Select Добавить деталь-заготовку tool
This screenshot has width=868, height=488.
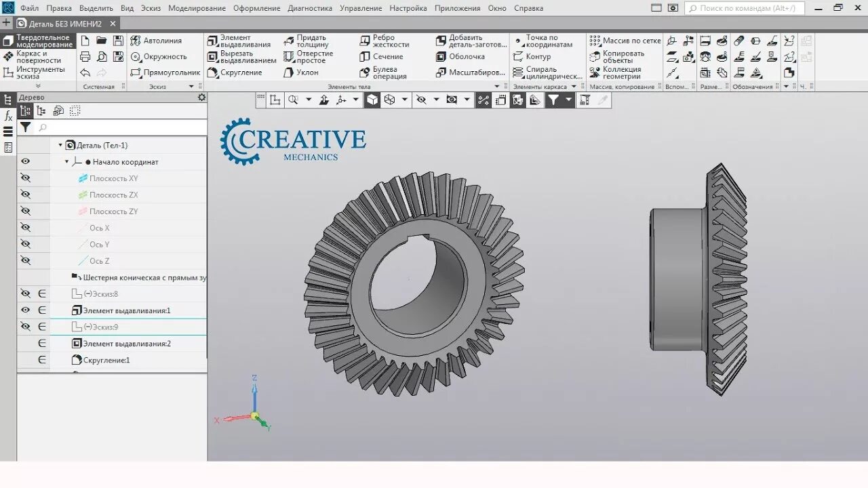point(471,41)
